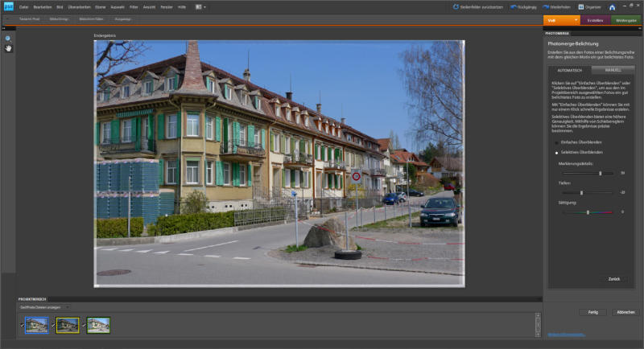Viewport: 644px width, 349px height.
Task: Click the PSE application logo
Action: [x=7, y=6]
